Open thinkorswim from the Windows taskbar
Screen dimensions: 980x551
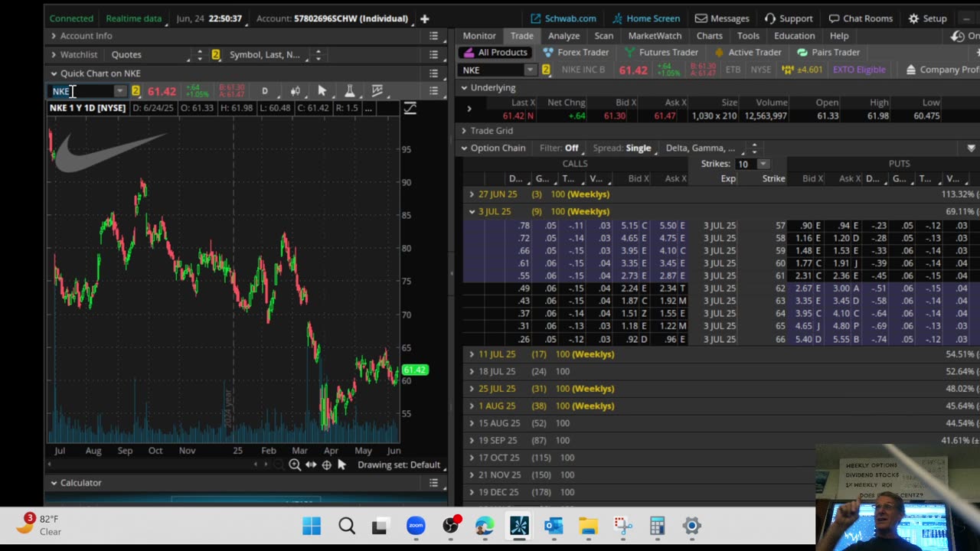(519, 526)
